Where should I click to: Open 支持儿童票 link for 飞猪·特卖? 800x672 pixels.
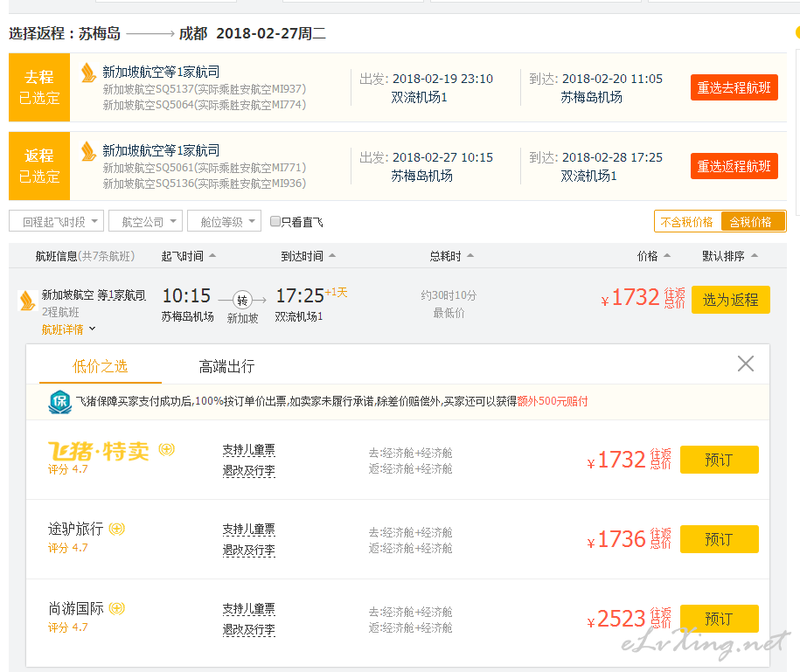click(249, 450)
